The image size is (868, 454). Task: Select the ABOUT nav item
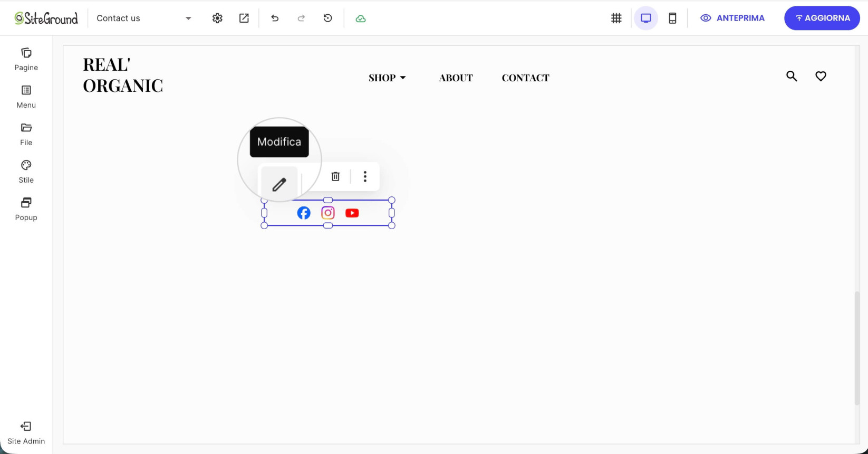coord(456,78)
